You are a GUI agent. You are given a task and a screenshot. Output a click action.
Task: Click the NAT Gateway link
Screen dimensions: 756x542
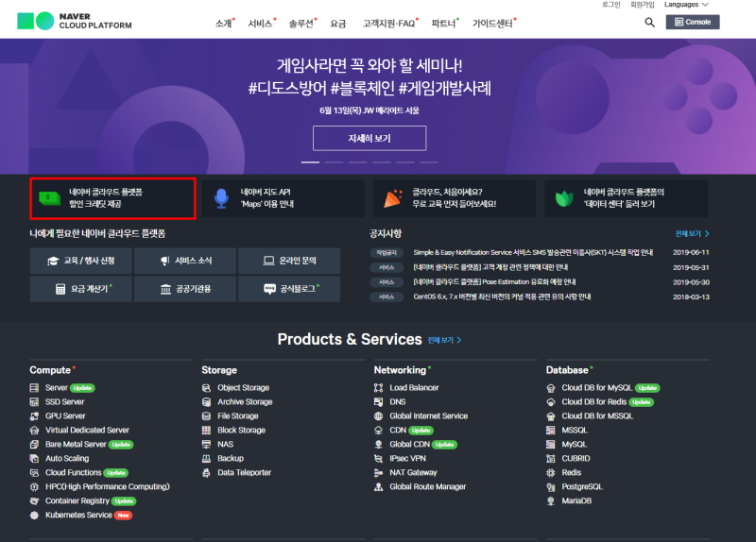[x=413, y=473]
